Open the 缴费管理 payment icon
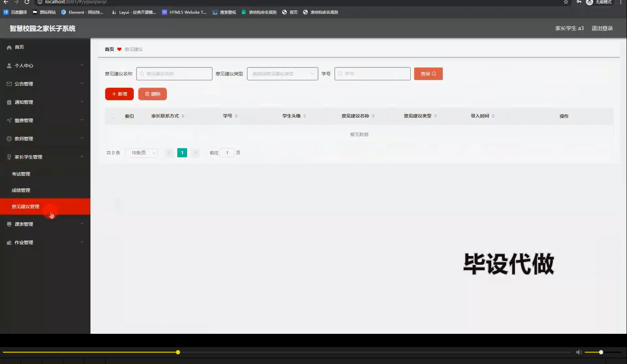This screenshot has width=627, height=364. coord(9,120)
